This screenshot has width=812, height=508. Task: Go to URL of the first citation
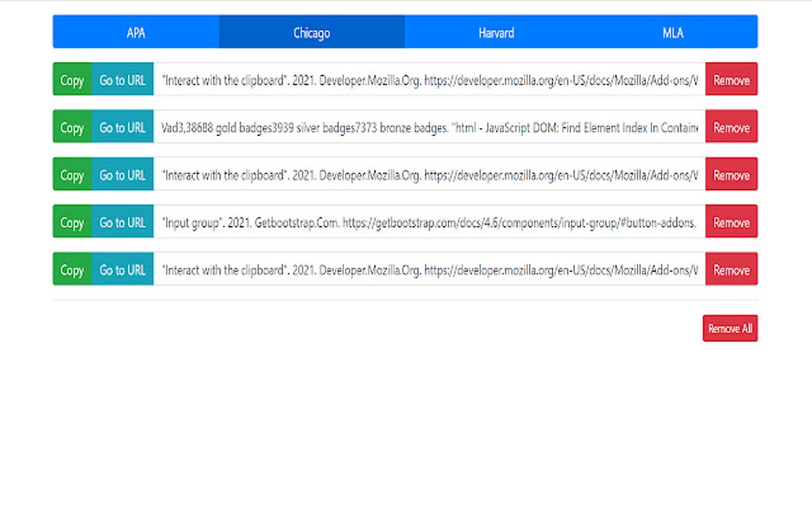122,80
